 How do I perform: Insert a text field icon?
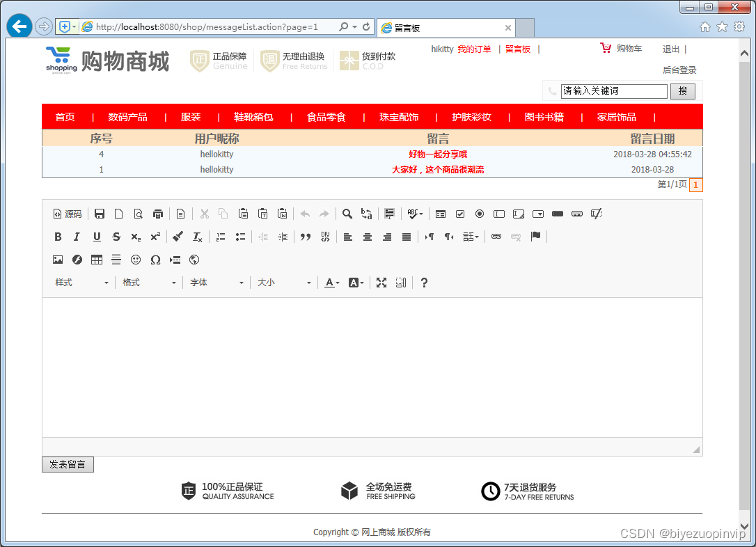click(x=499, y=214)
